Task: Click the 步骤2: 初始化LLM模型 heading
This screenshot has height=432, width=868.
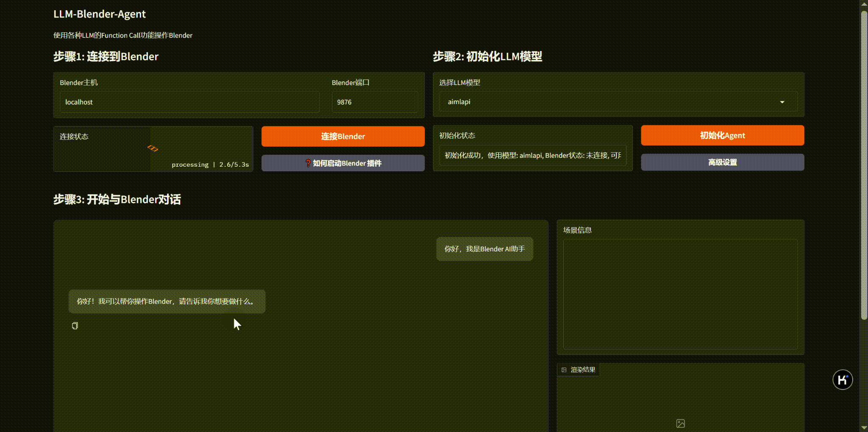Action: (x=488, y=57)
